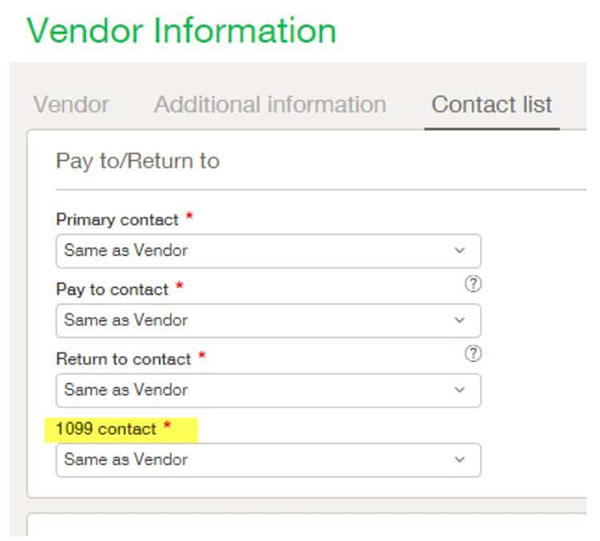Expand Return to contact using its chevron arrow
Image resolution: width=600 pixels, height=541 pixels.
pos(460,390)
